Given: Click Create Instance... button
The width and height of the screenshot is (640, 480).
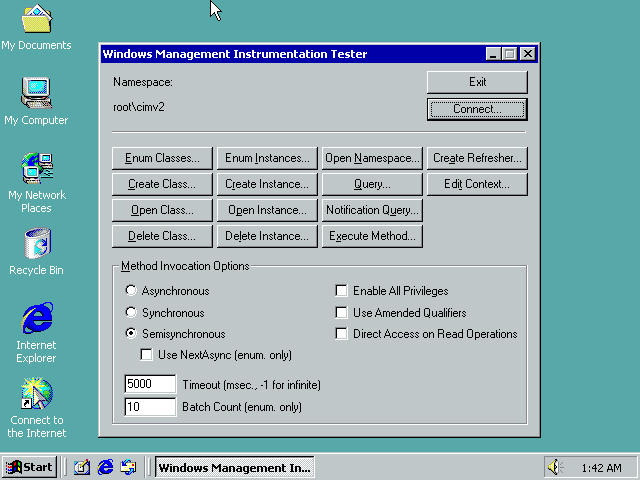Looking at the screenshot, I should pyautogui.click(x=267, y=184).
